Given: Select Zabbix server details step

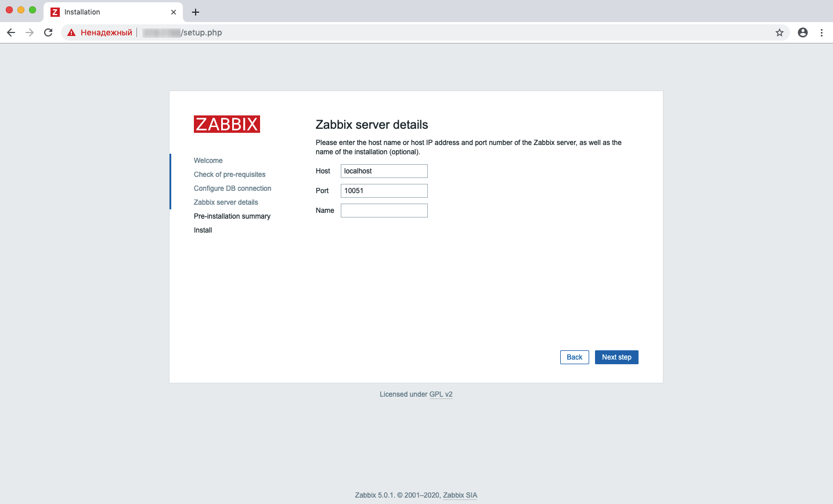Looking at the screenshot, I should pos(226,202).
